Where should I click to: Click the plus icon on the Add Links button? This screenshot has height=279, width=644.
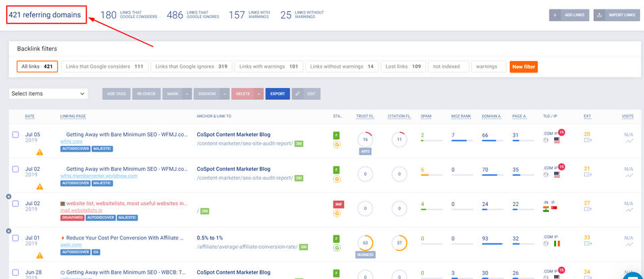point(555,15)
